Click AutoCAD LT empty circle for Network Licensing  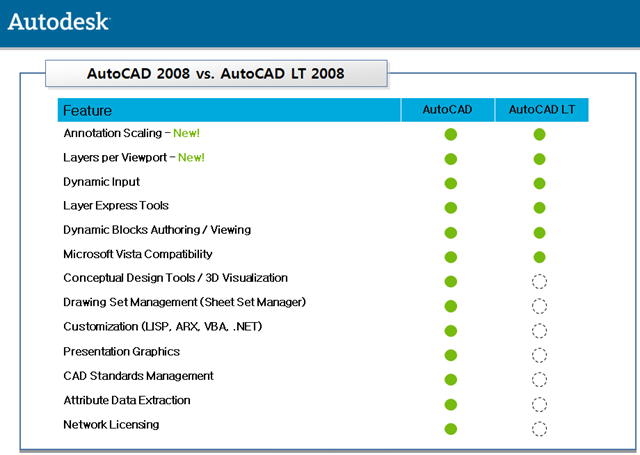pos(539,429)
